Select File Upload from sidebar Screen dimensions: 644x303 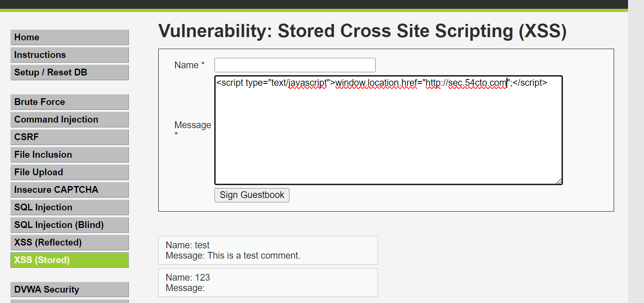tap(69, 172)
